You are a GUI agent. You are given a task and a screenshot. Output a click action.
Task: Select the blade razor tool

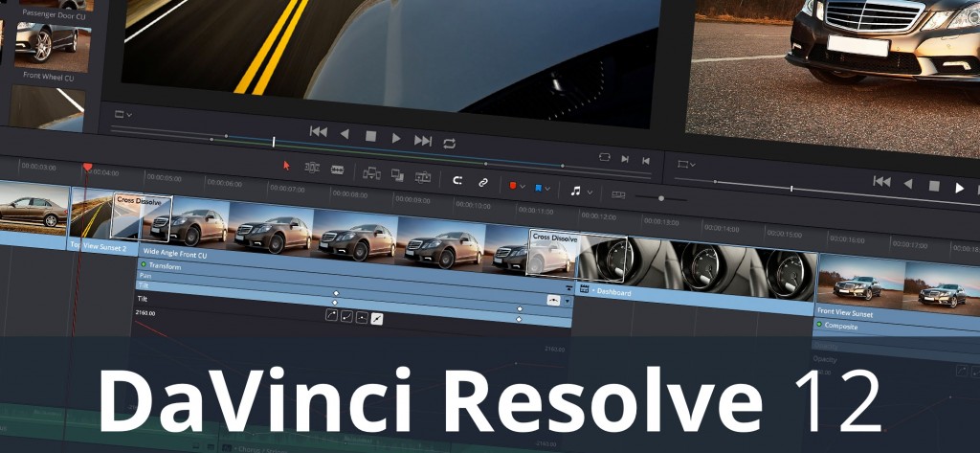(x=337, y=170)
